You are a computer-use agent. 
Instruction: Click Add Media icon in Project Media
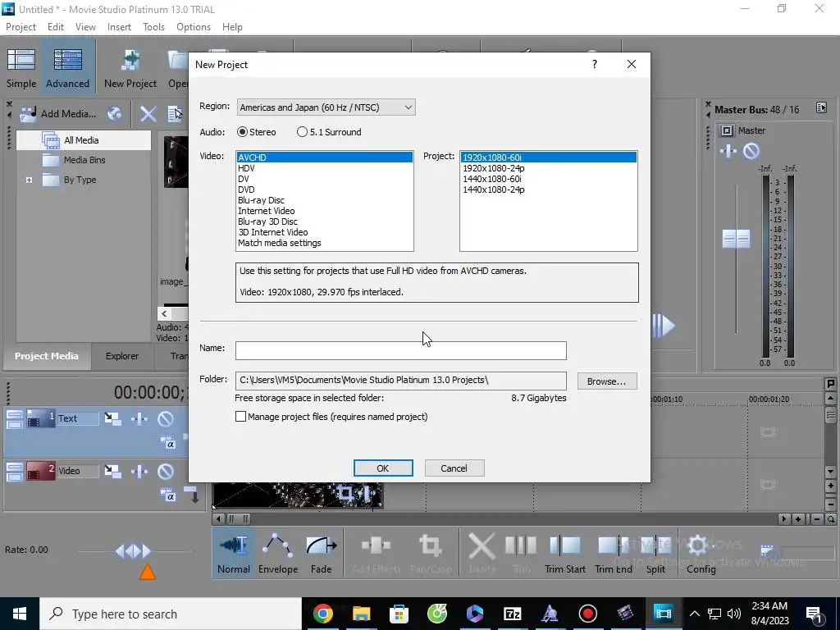point(58,113)
